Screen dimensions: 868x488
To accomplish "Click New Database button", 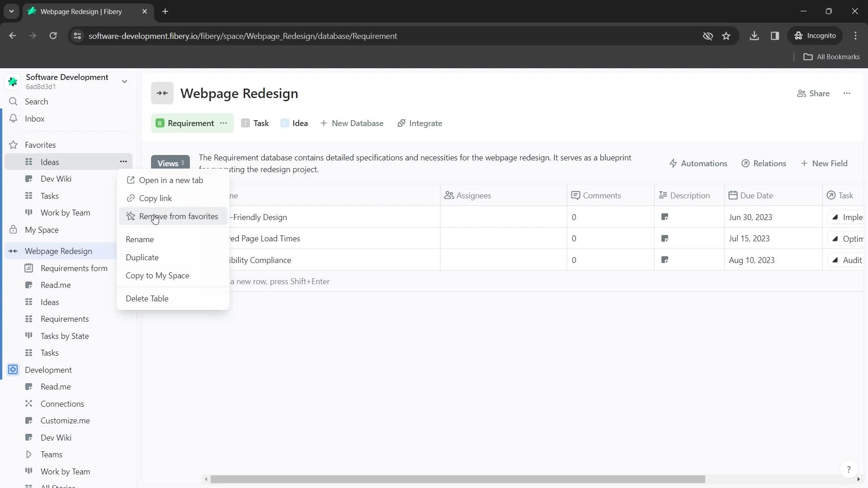I will tap(353, 123).
